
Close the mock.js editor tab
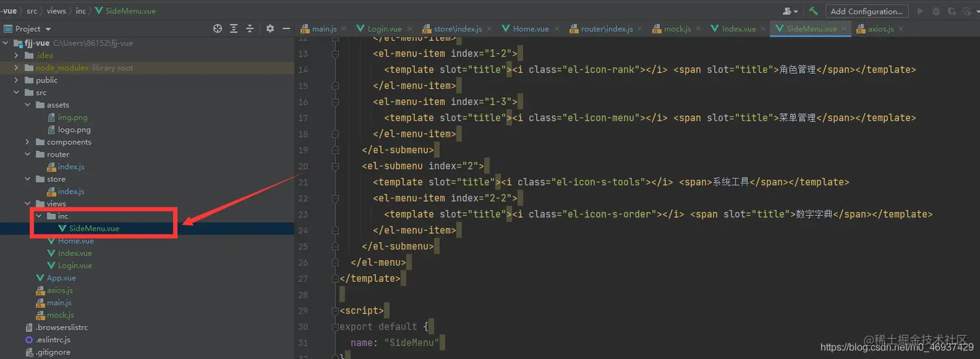(697, 29)
